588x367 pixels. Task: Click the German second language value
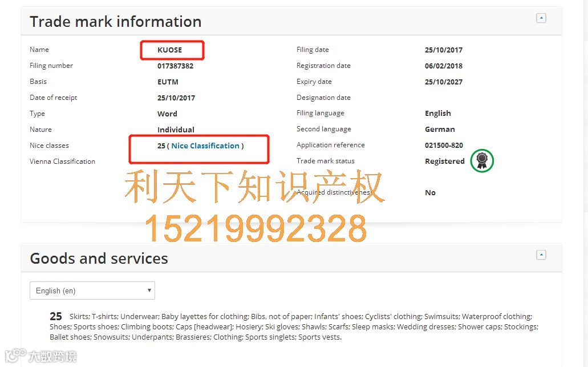pyautogui.click(x=440, y=129)
